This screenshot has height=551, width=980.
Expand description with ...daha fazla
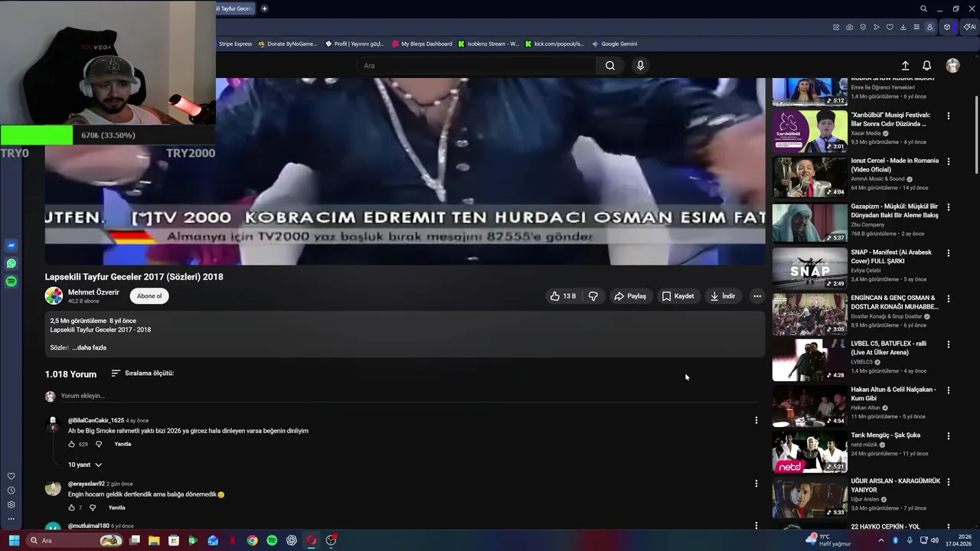(89, 347)
